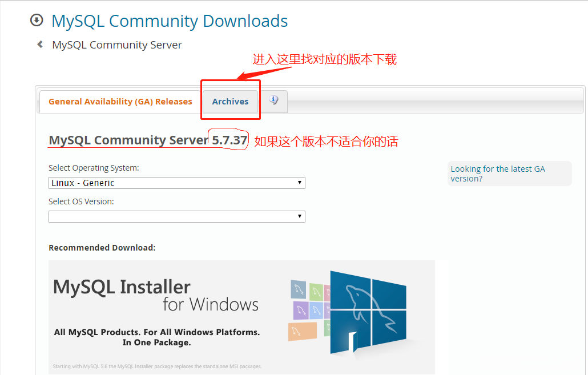Screen dimensions: 588x375
Task: Open the MySQL Community Downloads heading link
Action: pyautogui.click(x=170, y=21)
